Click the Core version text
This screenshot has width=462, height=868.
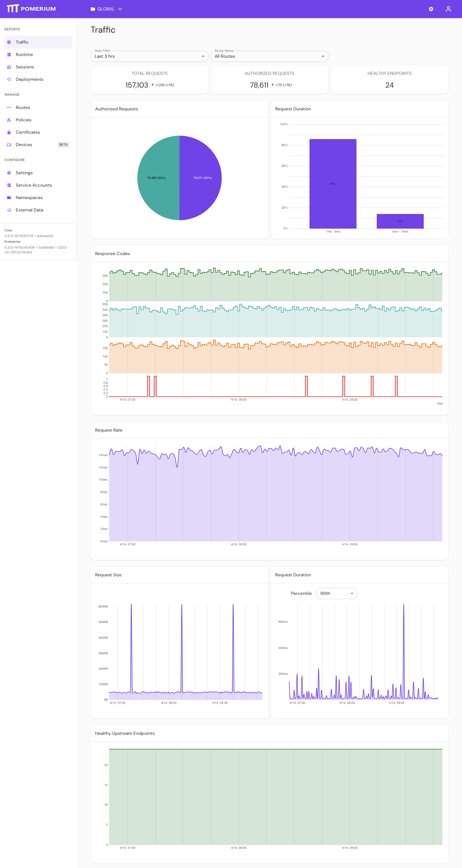(29, 236)
